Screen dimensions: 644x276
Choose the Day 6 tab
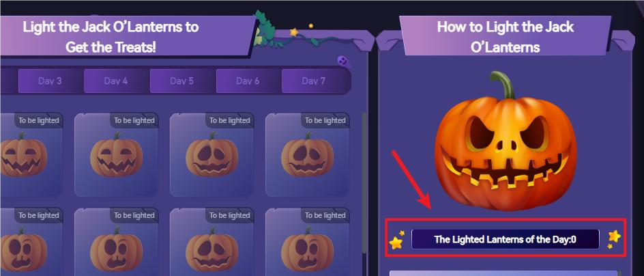[248, 81]
